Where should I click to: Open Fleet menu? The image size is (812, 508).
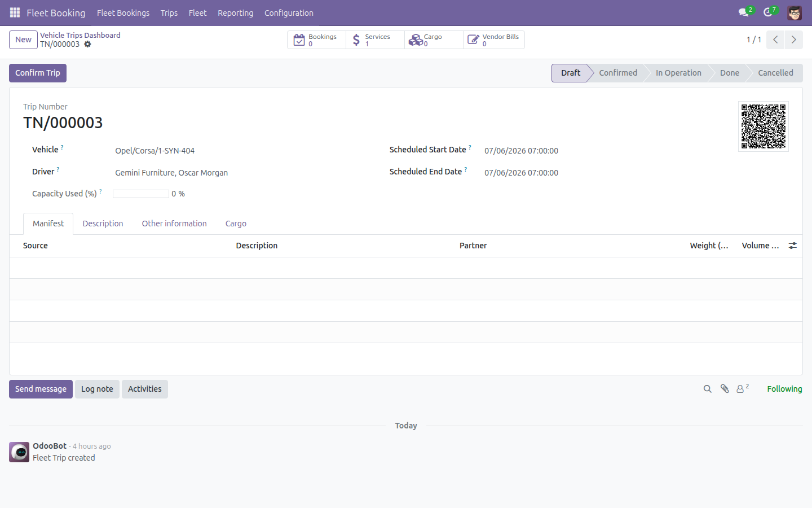[197, 12]
